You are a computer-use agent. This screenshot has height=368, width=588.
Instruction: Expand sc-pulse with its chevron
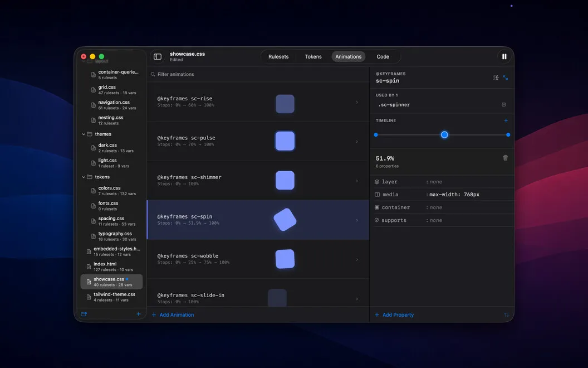(356, 142)
